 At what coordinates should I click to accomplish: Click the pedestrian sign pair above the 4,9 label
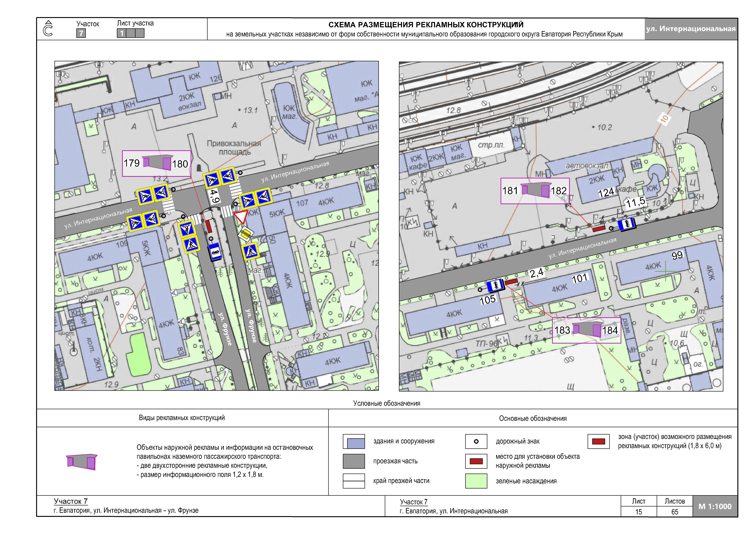point(220,177)
